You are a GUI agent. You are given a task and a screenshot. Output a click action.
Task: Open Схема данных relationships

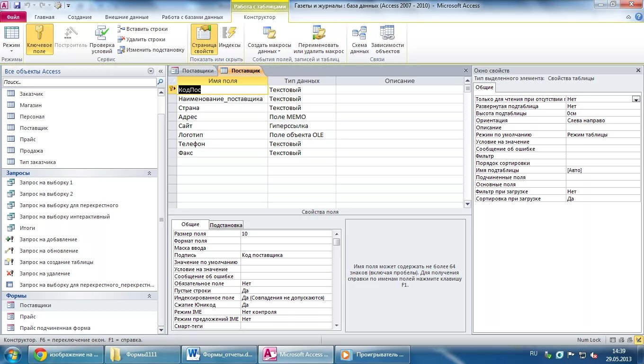point(359,39)
